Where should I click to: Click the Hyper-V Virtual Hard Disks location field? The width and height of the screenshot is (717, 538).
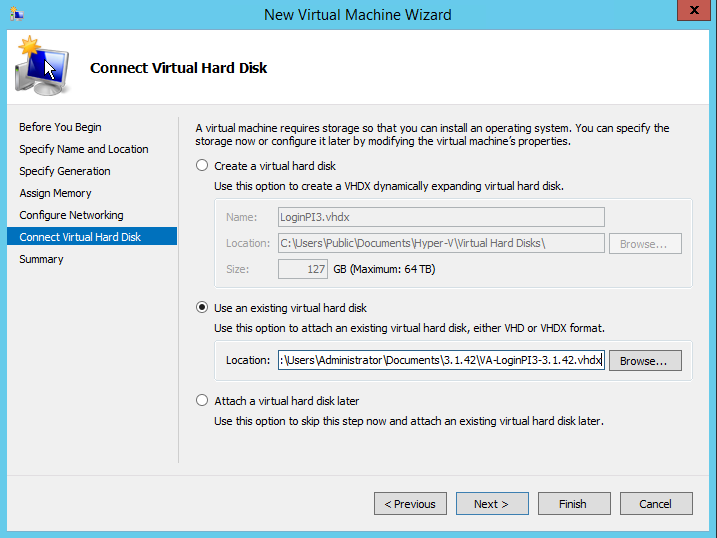tap(441, 243)
